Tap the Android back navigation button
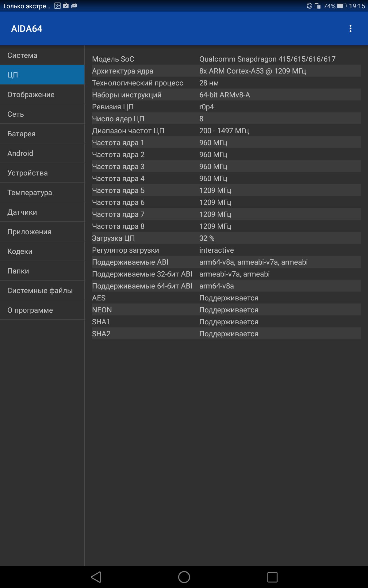This screenshot has width=368, height=588. pyautogui.click(x=96, y=577)
